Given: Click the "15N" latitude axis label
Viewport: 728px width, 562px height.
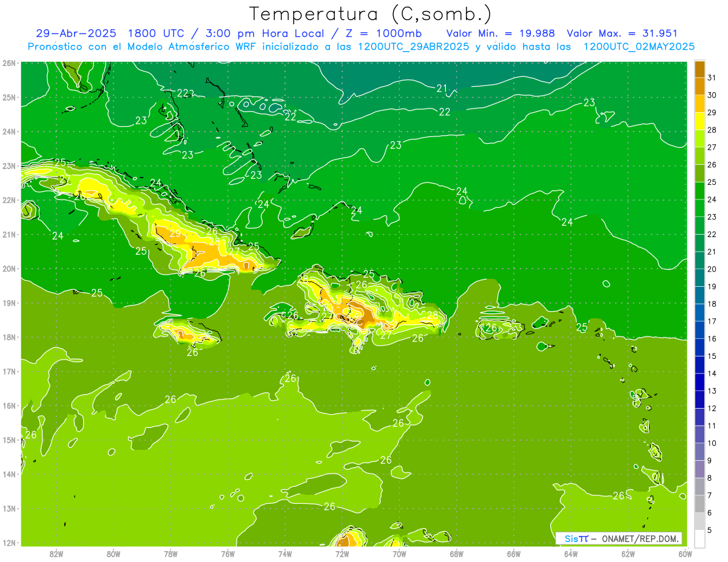Looking at the screenshot, I should (x=8, y=440).
